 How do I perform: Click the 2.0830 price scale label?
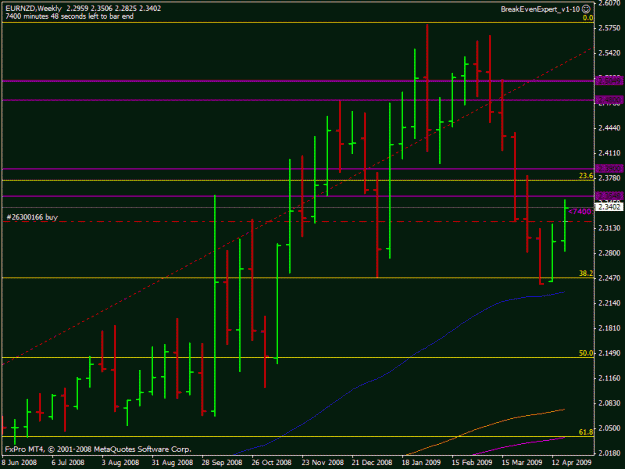[609, 403]
